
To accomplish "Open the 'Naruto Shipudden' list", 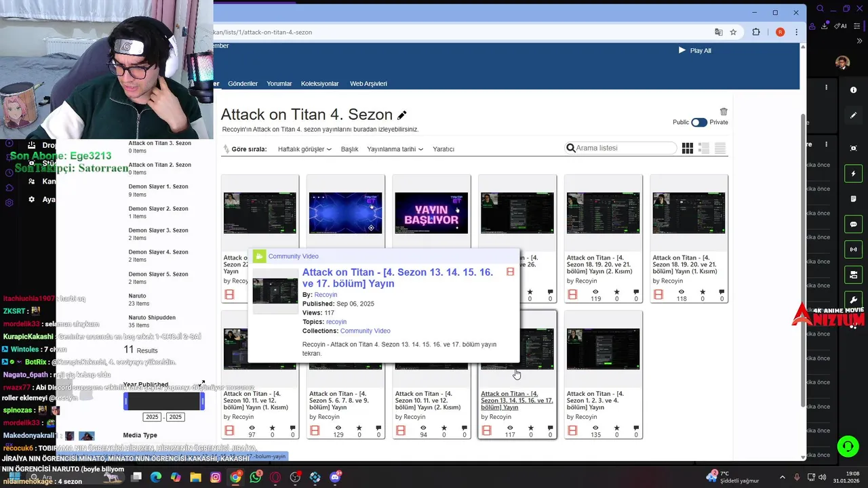I will (x=152, y=318).
